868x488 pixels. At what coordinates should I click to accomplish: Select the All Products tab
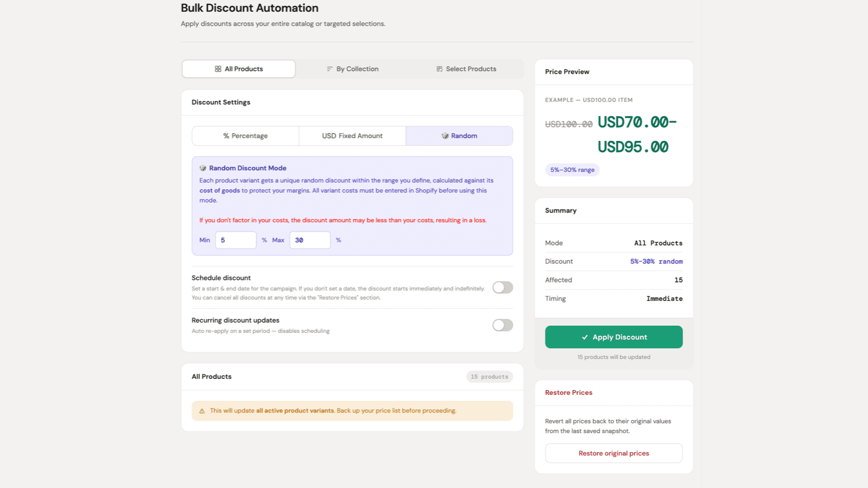239,69
